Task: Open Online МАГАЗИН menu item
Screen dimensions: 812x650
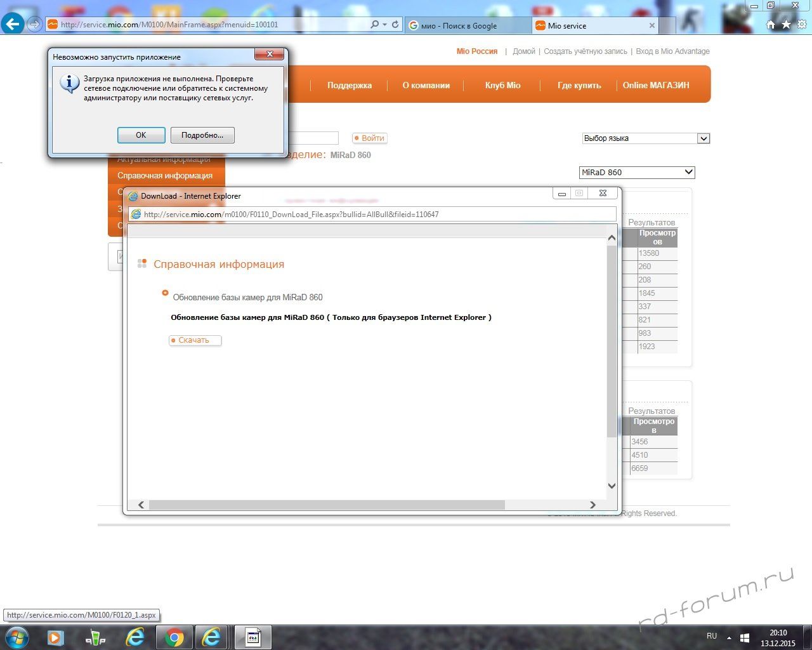Action: (x=656, y=85)
